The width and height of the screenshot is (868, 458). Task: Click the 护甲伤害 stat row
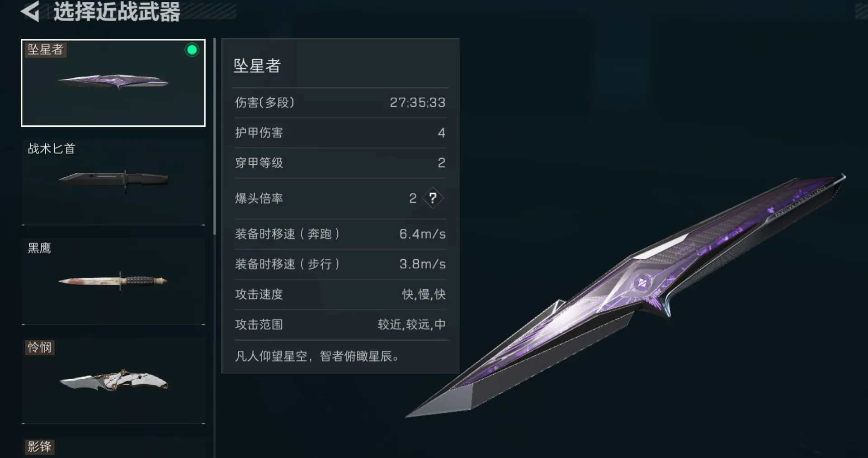tap(340, 133)
